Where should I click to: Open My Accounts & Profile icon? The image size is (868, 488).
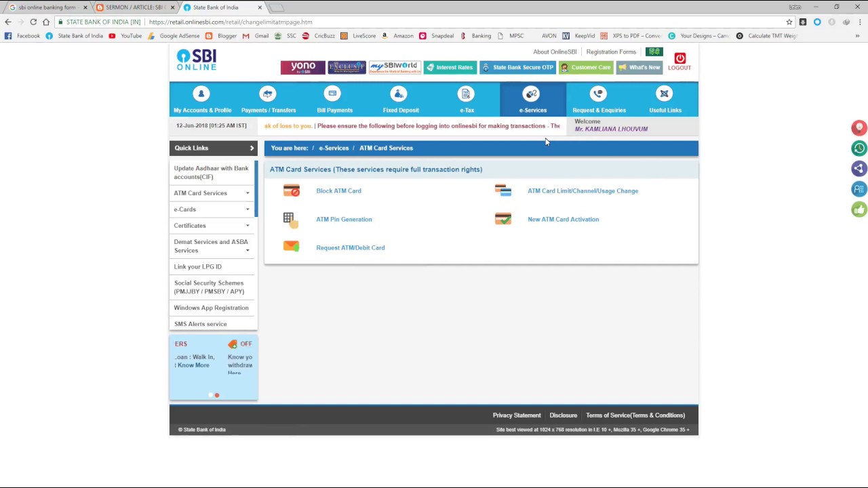(201, 94)
